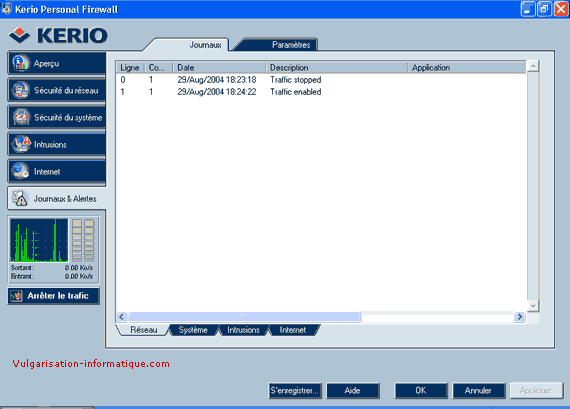Open the Aperçu overview icon
570x409 pixels.
pyautogui.click(x=21, y=63)
